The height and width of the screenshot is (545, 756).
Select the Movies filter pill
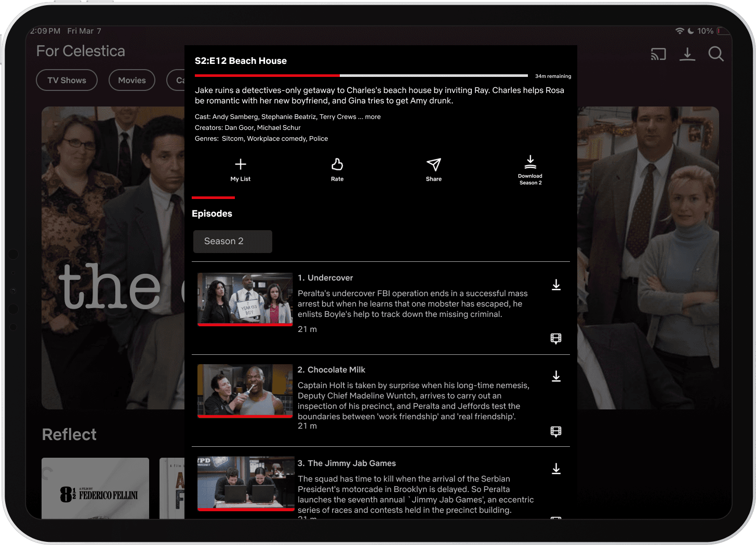pyautogui.click(x=132, y=80)
